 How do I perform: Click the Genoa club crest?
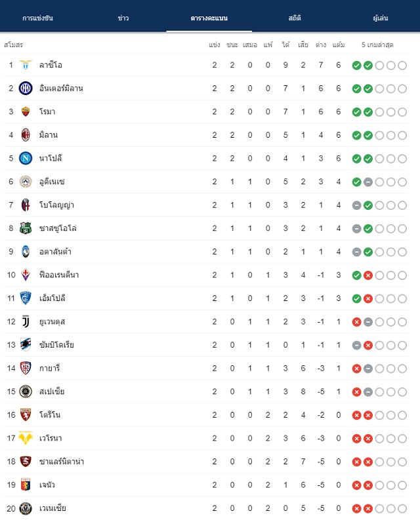click(x=26, y=485)
